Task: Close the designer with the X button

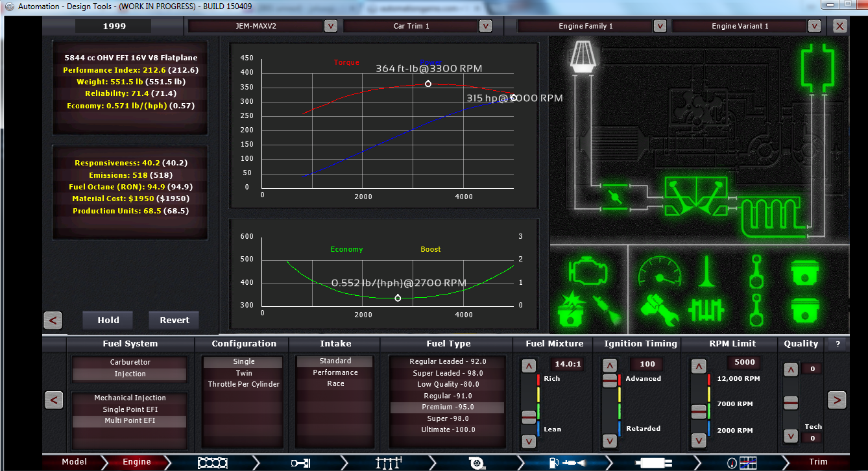Action: click(839, 26)
